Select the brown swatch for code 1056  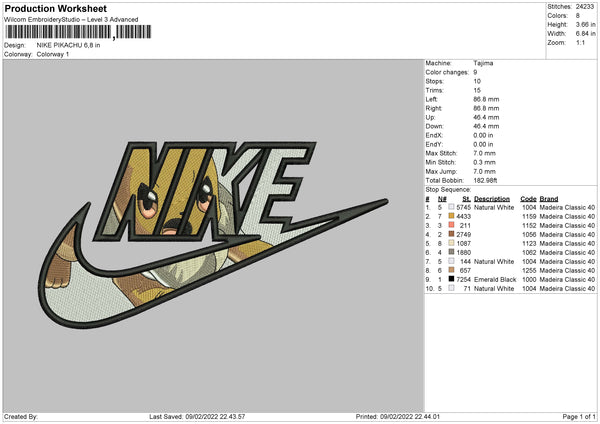click(x=452, y=234)
